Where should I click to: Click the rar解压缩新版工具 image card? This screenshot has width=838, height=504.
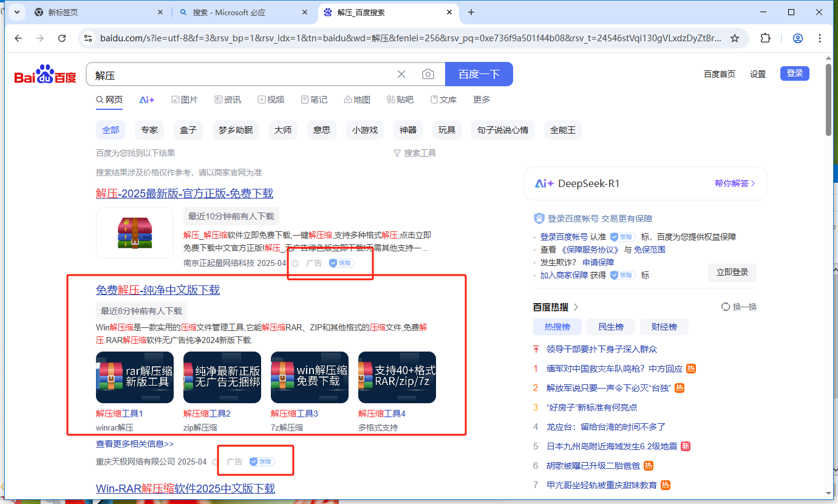[x=135, y=377]
